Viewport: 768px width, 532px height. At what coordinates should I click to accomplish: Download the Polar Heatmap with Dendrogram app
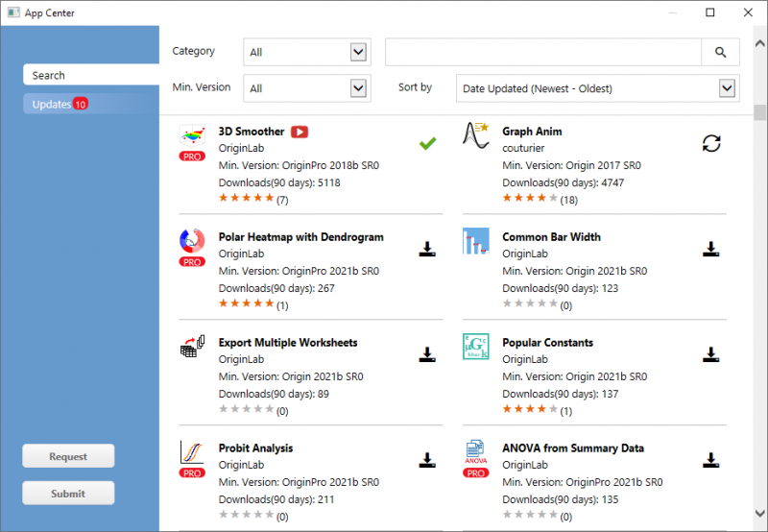(x=427, y=249)
